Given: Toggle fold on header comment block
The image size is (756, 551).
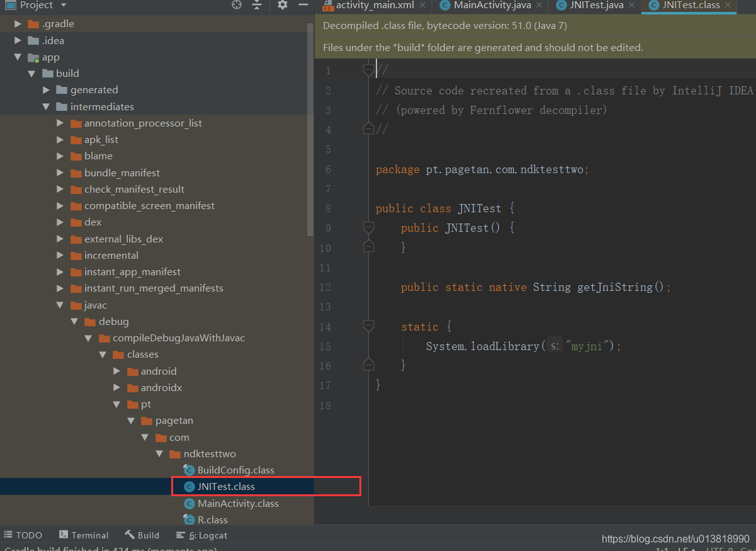Looking at the screenshot, I should 369,71.
